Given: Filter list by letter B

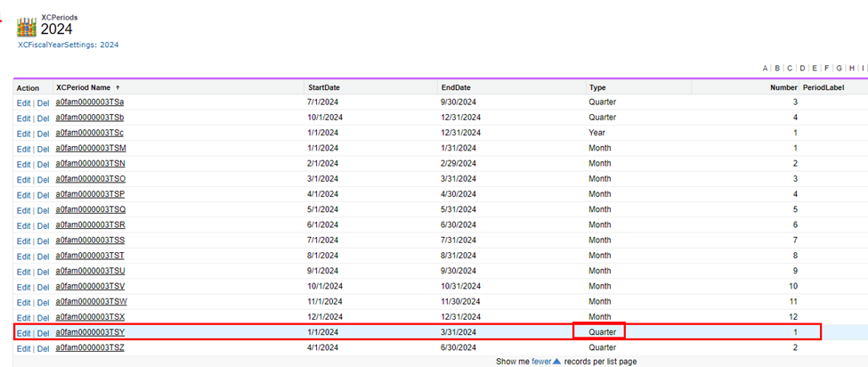Looking at the screenshot, I should 777,68.
